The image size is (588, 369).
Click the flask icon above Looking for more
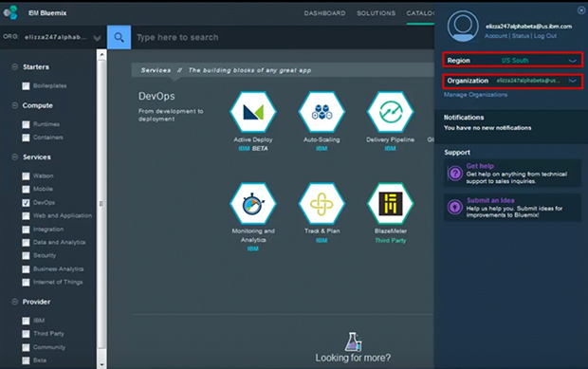coord(353,341)
